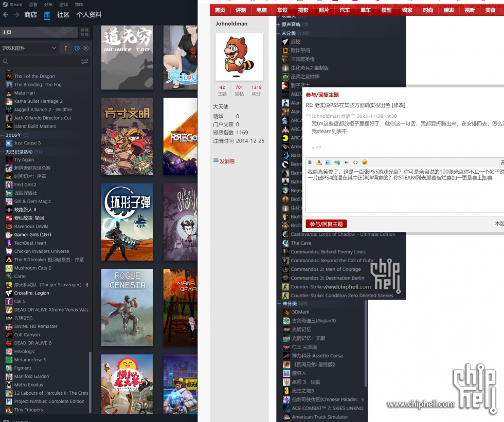This screenshot has width=504, height=422.
Task: Click the Hexologic game icon
Action: coord(9,352)
